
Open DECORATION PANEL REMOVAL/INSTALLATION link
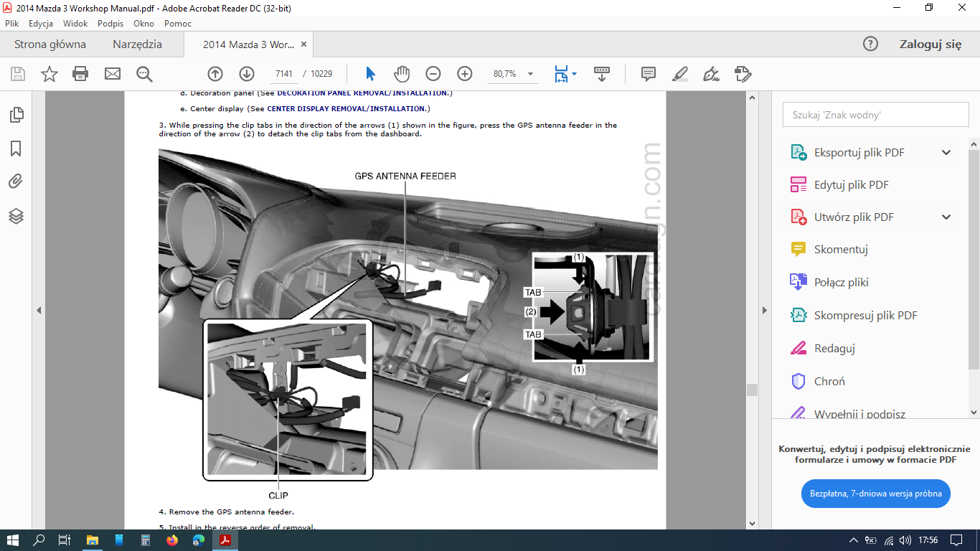(x=362, y=93)
